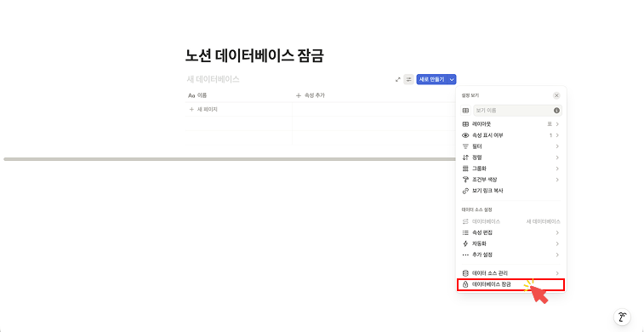
Task: Expand the 조건부 색상 chevron
Action: [557, 180]
